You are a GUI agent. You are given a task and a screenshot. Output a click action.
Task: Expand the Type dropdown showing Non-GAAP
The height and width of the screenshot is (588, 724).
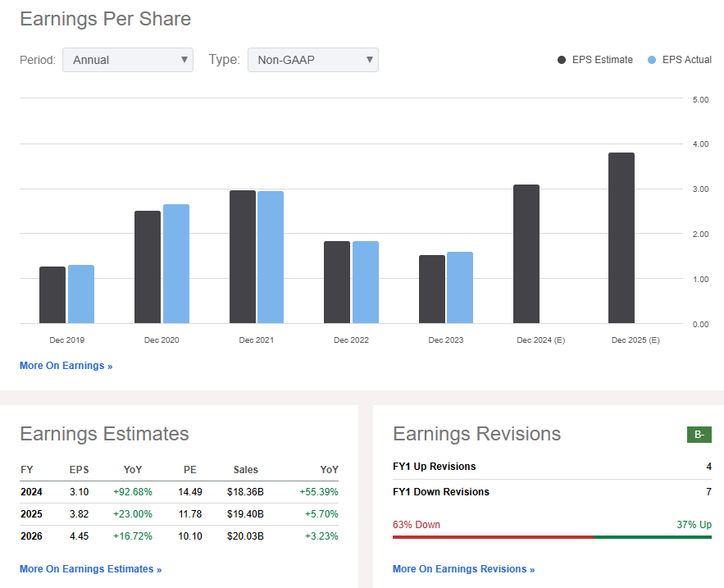(x=312, y=60)
